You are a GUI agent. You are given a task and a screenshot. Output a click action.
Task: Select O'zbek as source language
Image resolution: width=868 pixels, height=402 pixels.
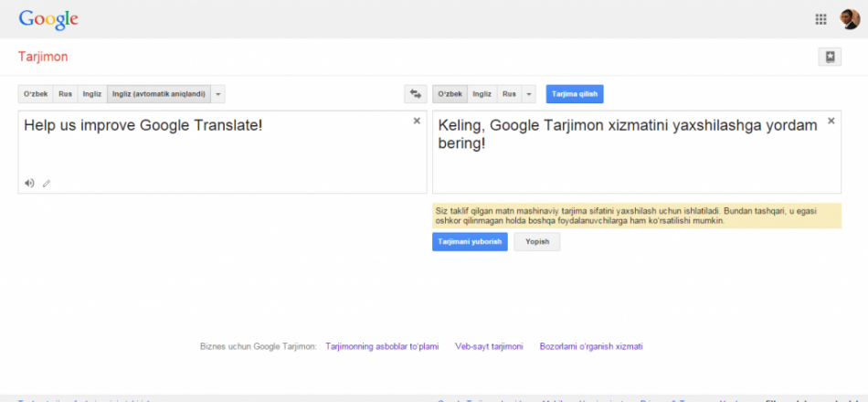(x=36, y=94)
